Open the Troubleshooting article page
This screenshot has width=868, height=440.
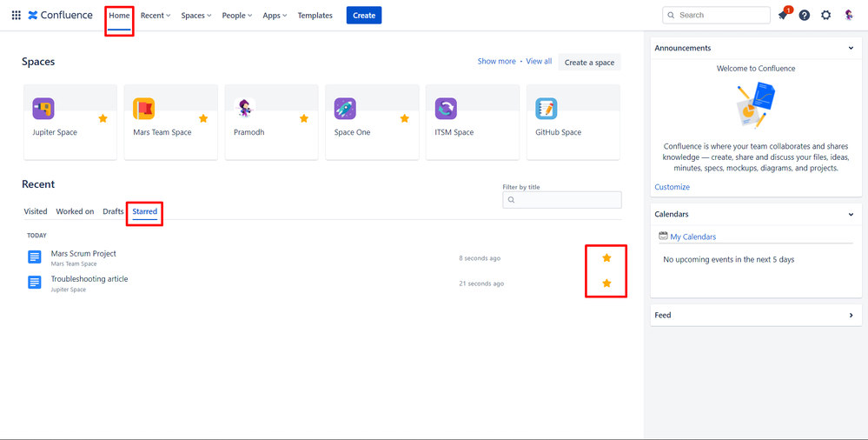89,279
